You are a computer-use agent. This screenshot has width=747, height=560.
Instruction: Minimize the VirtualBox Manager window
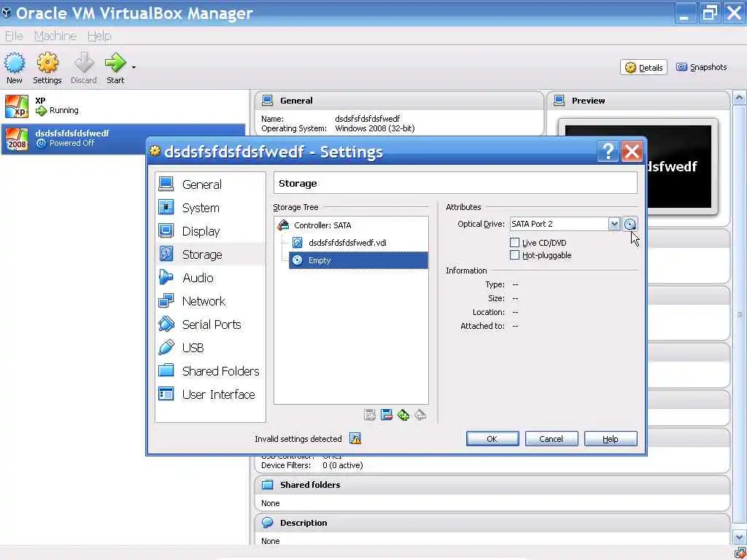click(684, 13)
